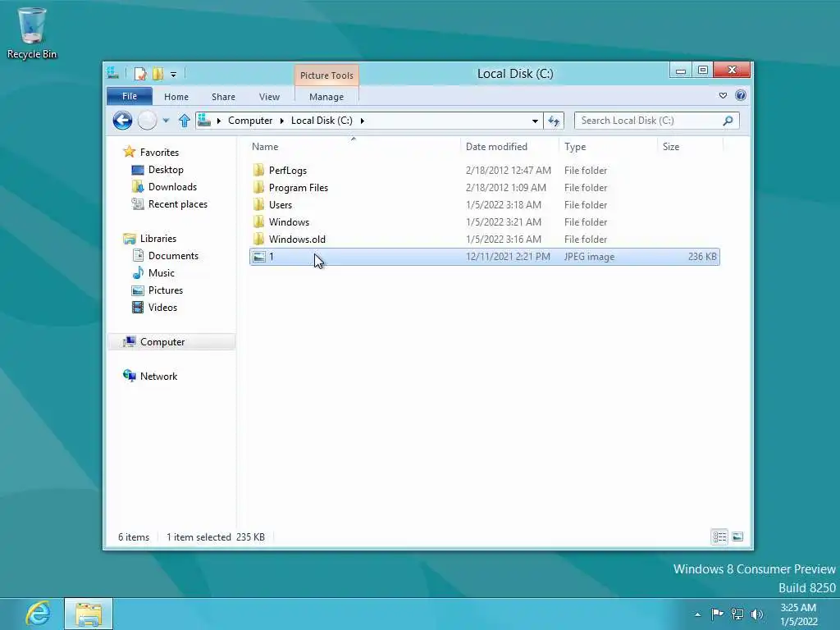Select the Windows.old folder icon
This screenshot has width=840, height=630.
[258, 239]
